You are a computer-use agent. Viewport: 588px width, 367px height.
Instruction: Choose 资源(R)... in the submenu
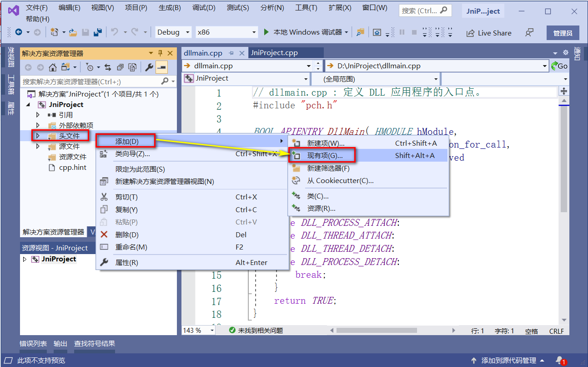pyautogui.click(x=368, y=209)
